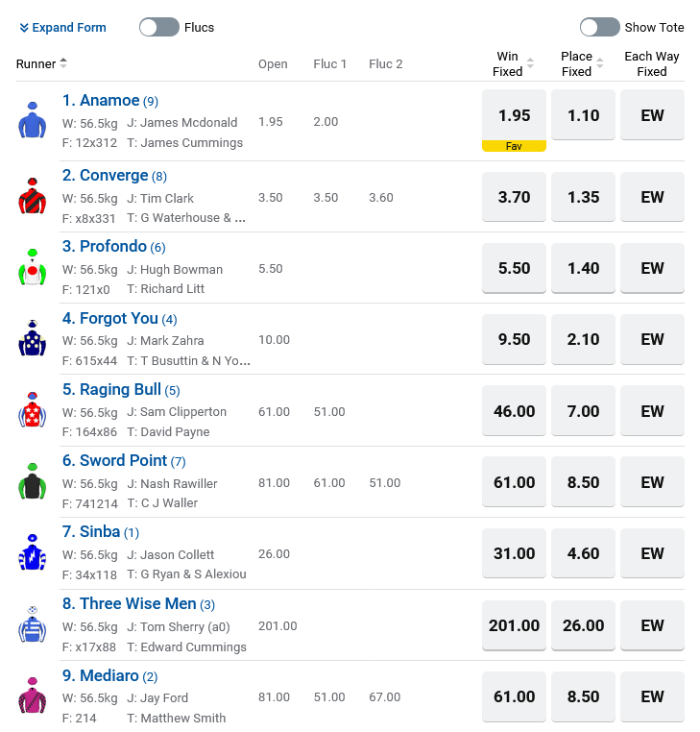Click EW button for Profondo

pos(652,269)
